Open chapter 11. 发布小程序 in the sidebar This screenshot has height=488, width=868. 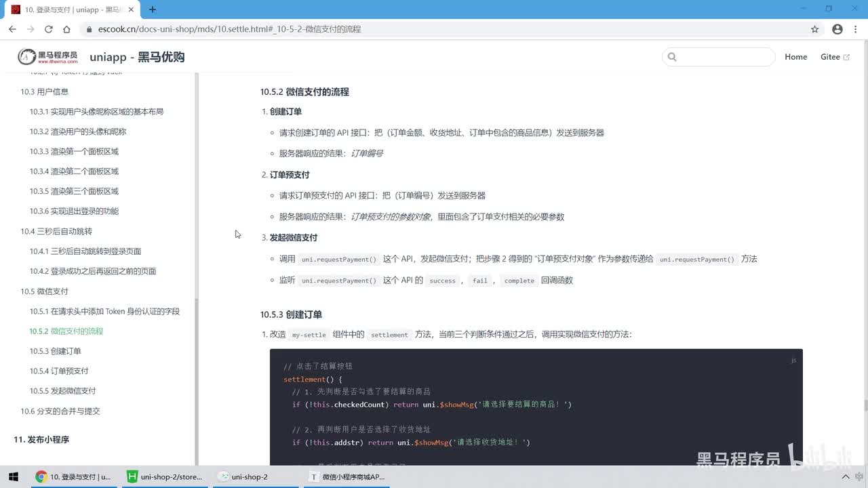41,440
